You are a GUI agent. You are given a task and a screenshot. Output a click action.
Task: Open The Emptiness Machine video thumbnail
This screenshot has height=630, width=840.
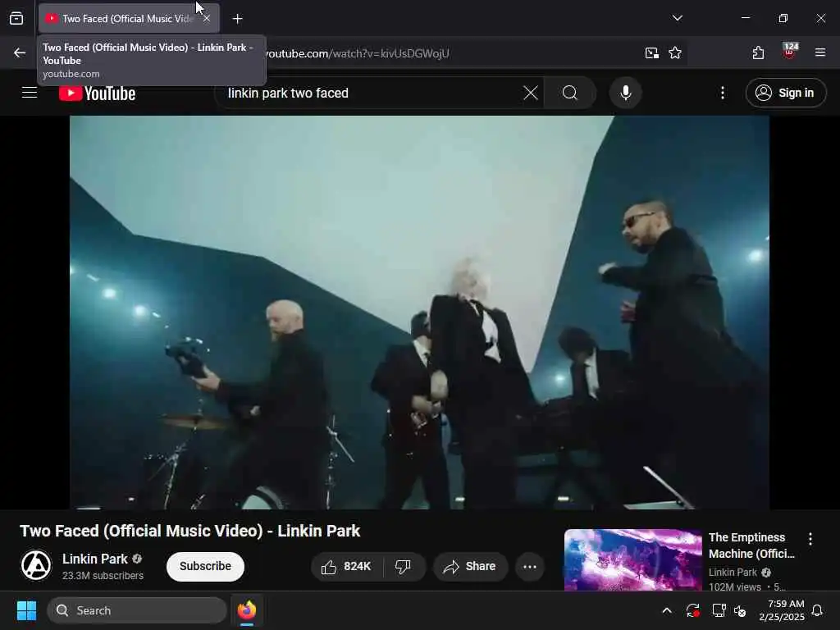(632, 559)
